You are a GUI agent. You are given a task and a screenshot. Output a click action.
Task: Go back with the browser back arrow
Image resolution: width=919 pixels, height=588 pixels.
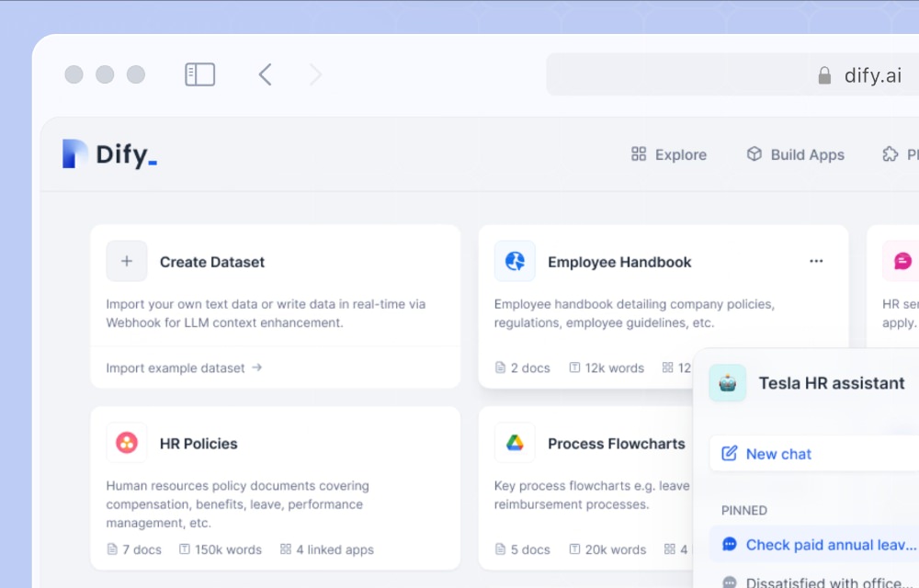click(x=265, y=74)
